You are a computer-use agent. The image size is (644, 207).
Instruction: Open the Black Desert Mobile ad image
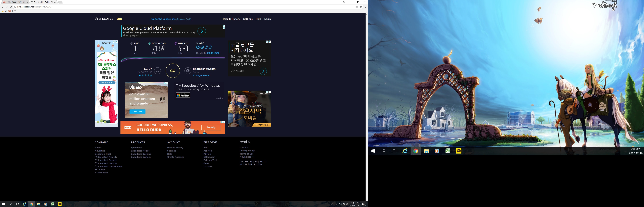pos(249,109)
